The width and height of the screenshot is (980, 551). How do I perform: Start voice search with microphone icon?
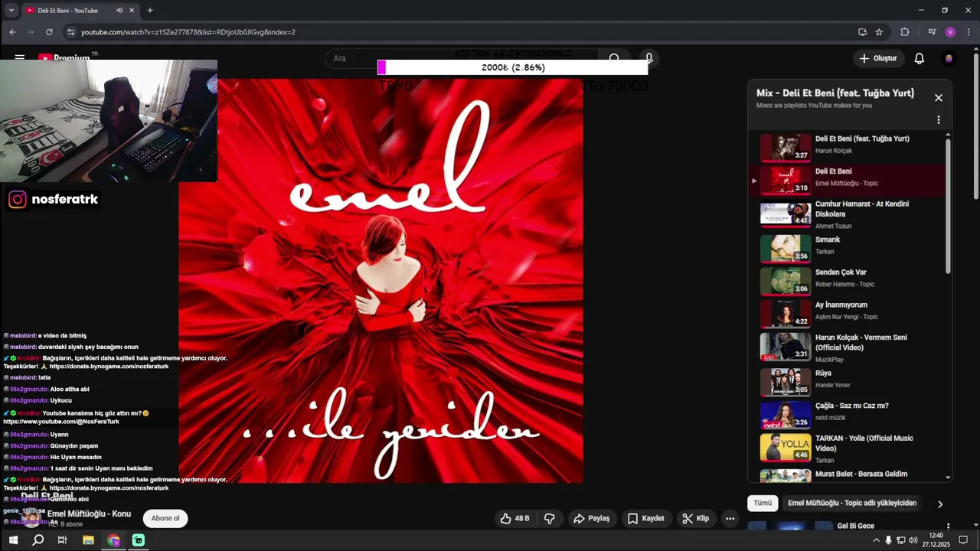[x=648, y=58]
